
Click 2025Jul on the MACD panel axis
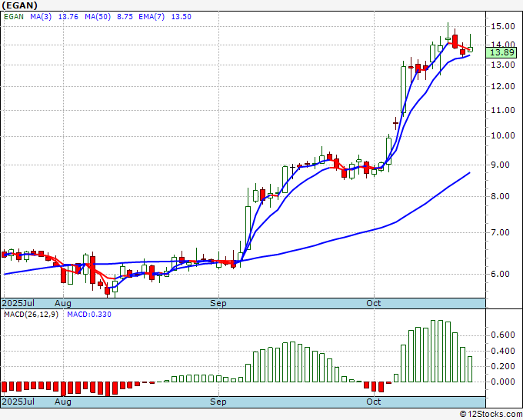pos(18,402)
